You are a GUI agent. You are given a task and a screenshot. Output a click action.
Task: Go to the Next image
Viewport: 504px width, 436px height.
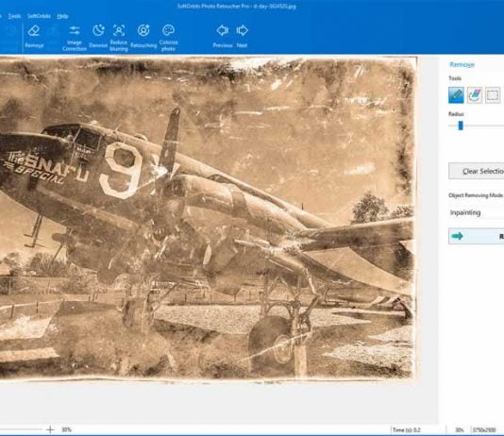click(x=242, y=36)
